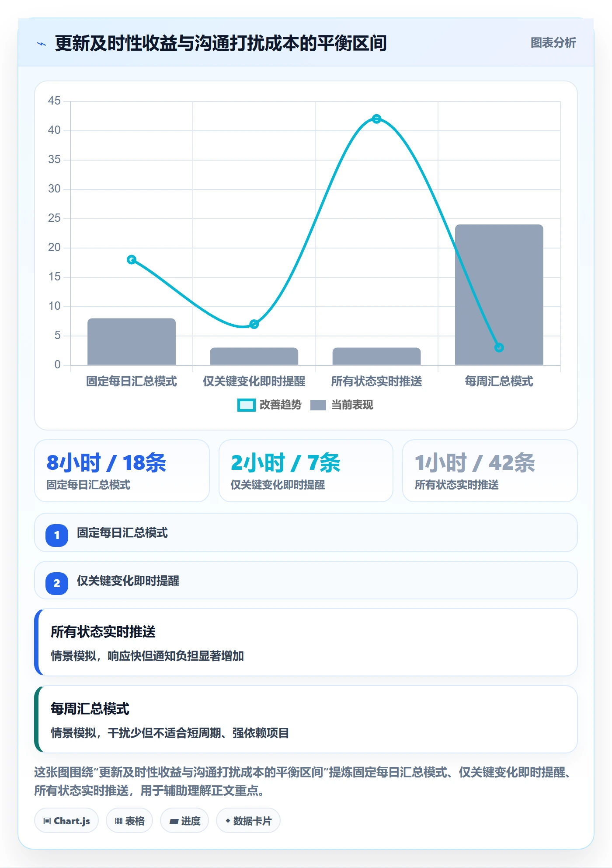Click the 所有状态实时推送 card heading
612x868 pixels.
[x=103, y=632]
